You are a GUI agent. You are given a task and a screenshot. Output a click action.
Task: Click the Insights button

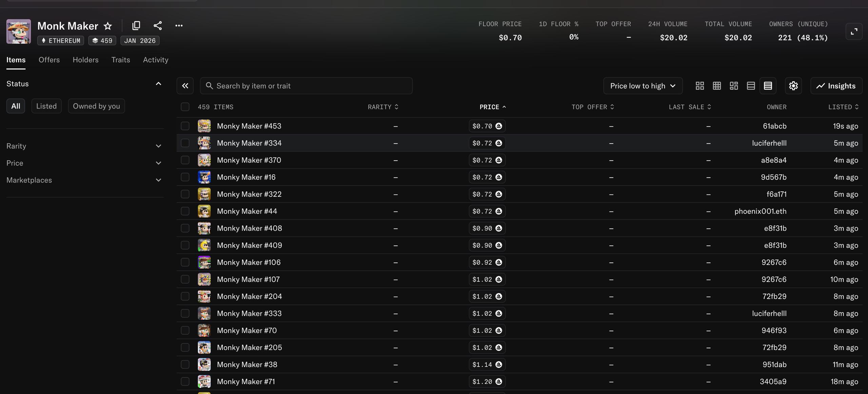point(836,86)
